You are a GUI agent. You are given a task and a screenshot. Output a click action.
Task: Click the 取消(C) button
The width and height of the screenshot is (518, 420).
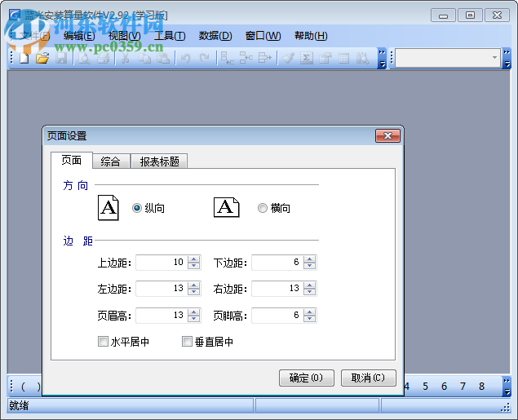point(369,378)
